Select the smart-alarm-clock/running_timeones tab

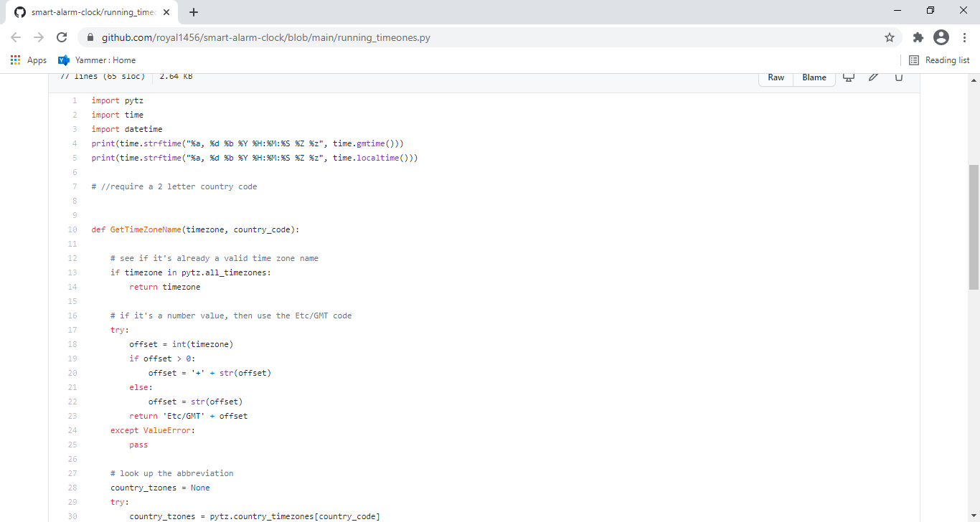pyautogui.click(x=92, y=13)
